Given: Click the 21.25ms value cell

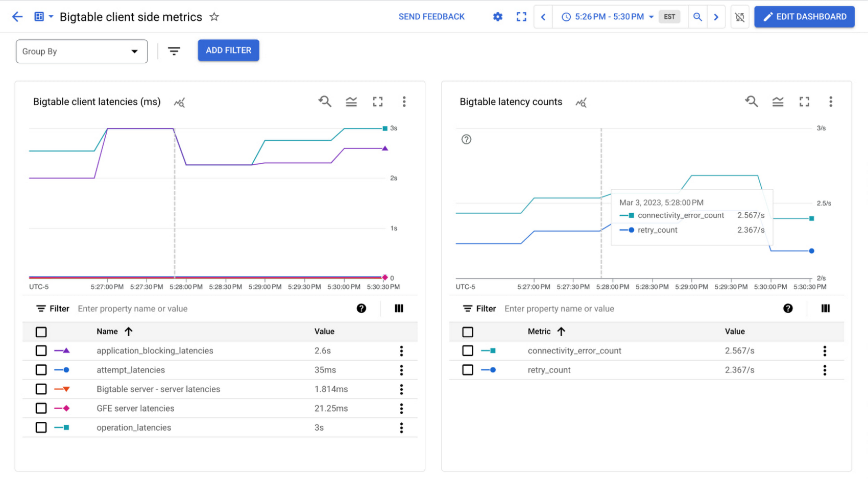Looking at the screenshot, I should click(331, 409).
